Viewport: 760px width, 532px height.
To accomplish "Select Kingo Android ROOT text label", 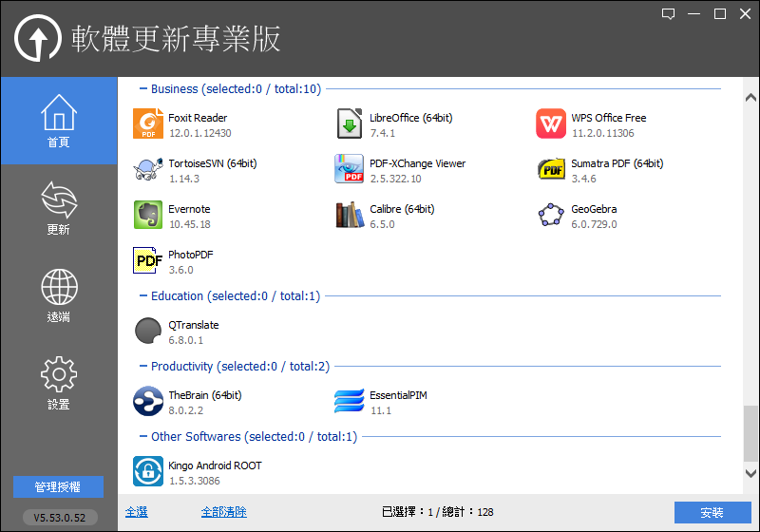I will pyautogui.click(x=215, y=465).
